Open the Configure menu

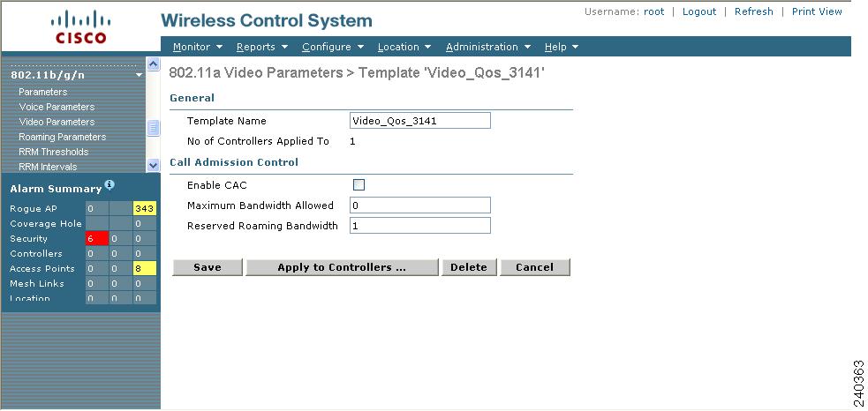333,47
